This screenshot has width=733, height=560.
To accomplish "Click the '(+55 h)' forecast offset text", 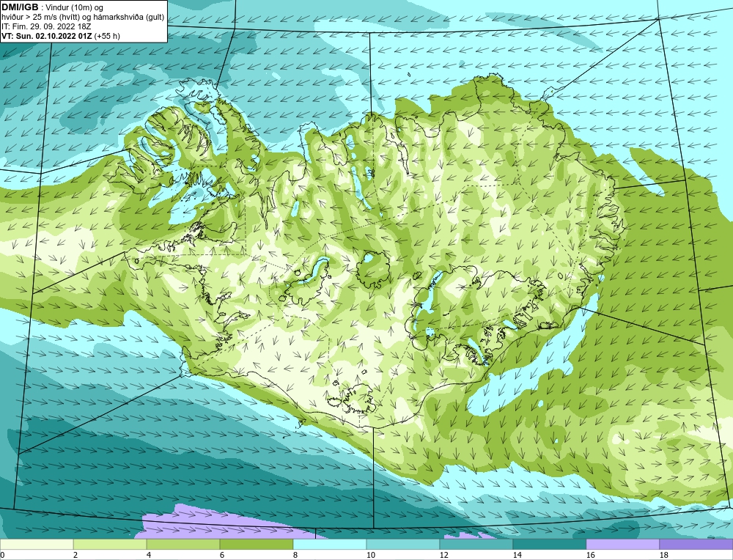I will 107,36.
